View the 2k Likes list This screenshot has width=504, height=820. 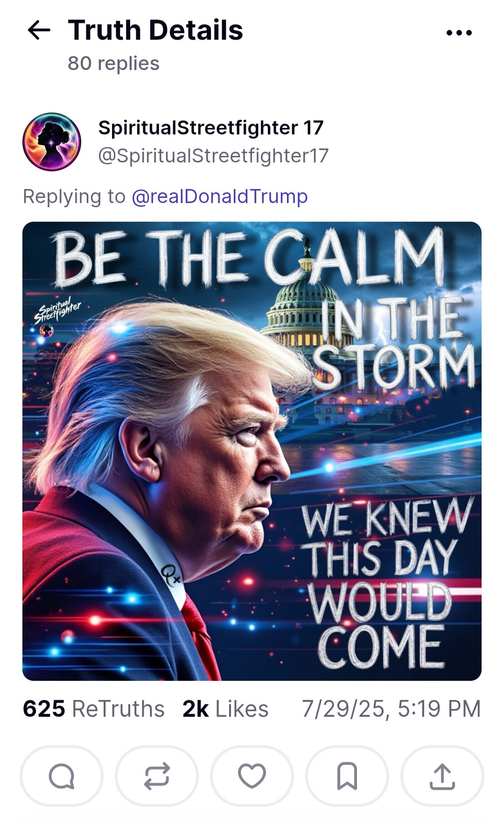click(x=225, y=709)
